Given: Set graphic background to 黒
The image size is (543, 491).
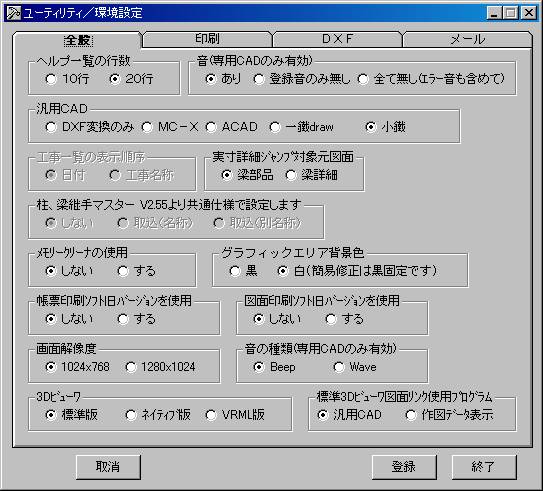Looking at the screenshot, I should [243, 271].
